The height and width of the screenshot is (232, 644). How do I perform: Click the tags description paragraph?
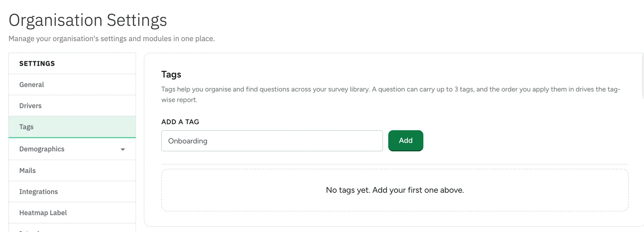coord(391,94)
